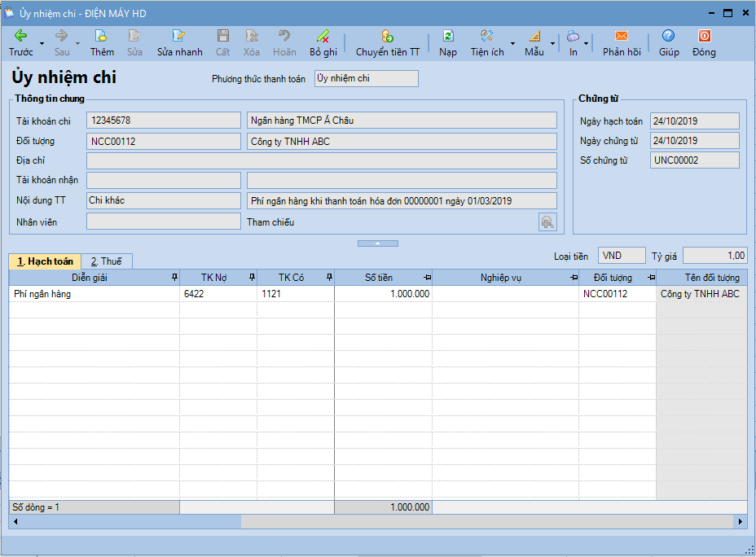Send feedback via Phản hồi
This screenshot has width=756, height=557.
[x=622, y=43]
